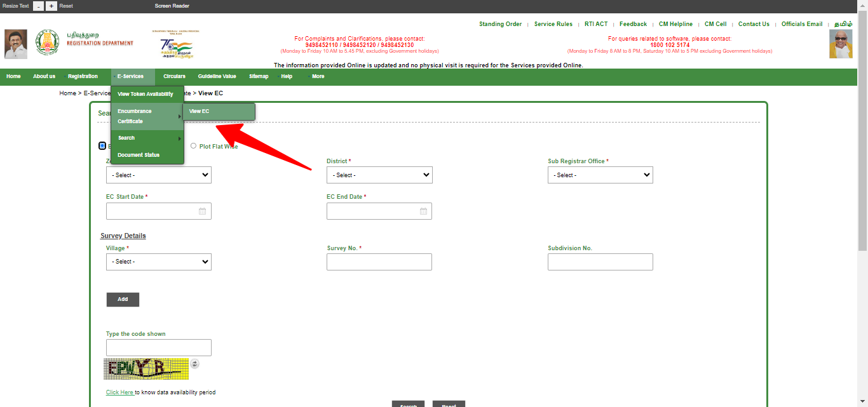The image size is (868, 407).
Task: Select View EC from the submenu
Action: point(199,110)
